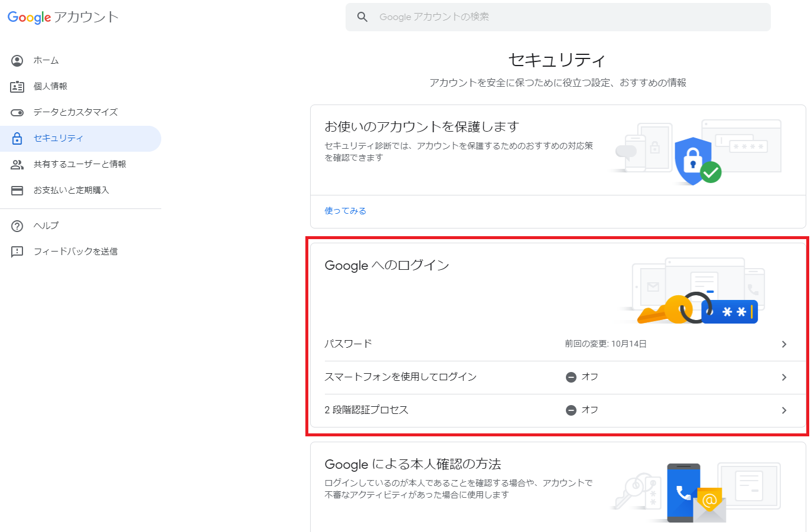Click the Google へのログイン heading

387,266
